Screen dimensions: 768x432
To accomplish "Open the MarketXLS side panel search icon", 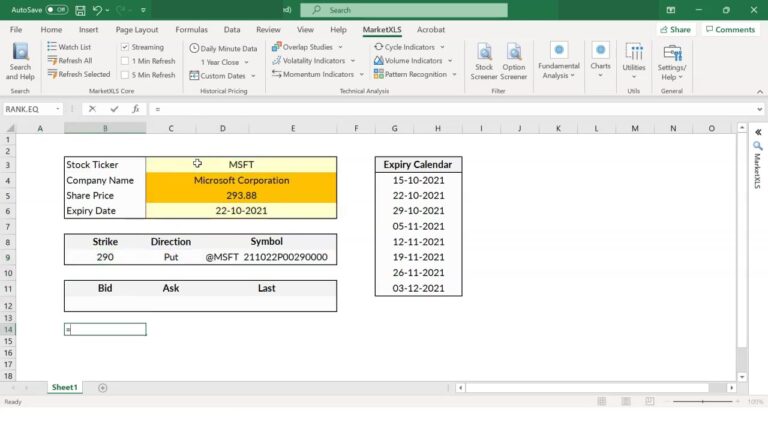I will (757, 146).
